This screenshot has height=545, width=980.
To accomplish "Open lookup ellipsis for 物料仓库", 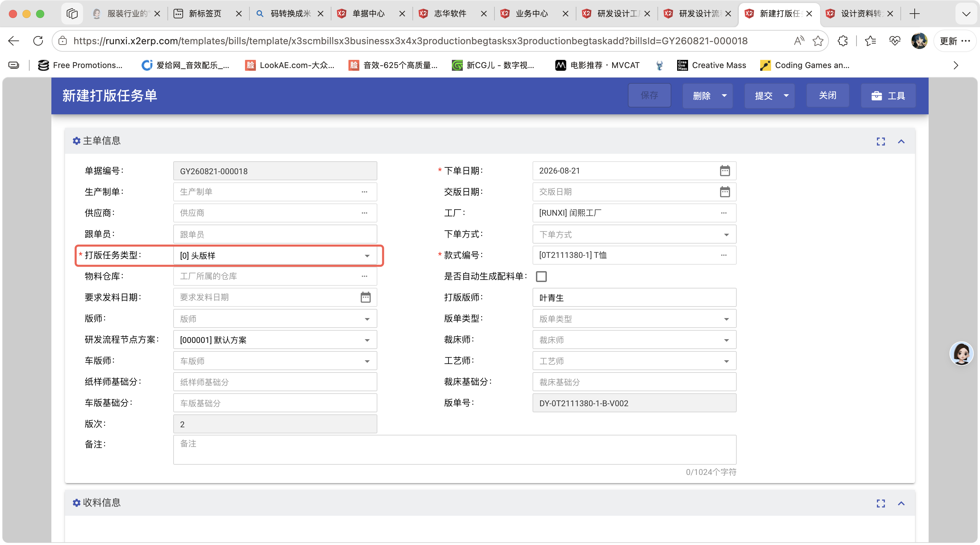I will tap(364, 276).
